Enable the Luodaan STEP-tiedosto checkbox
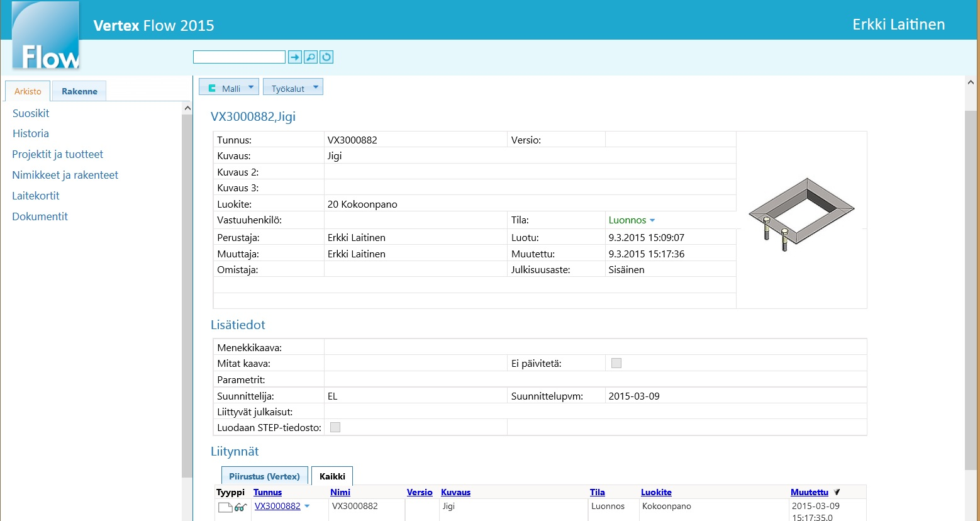This screenshot has width=980, height=521. 335,427
